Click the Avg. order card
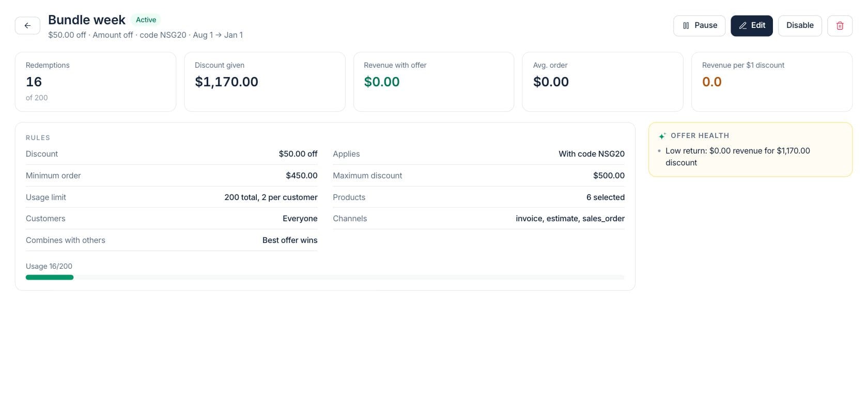The height and width of the screenshot is (412, 868). pos(602,82)
